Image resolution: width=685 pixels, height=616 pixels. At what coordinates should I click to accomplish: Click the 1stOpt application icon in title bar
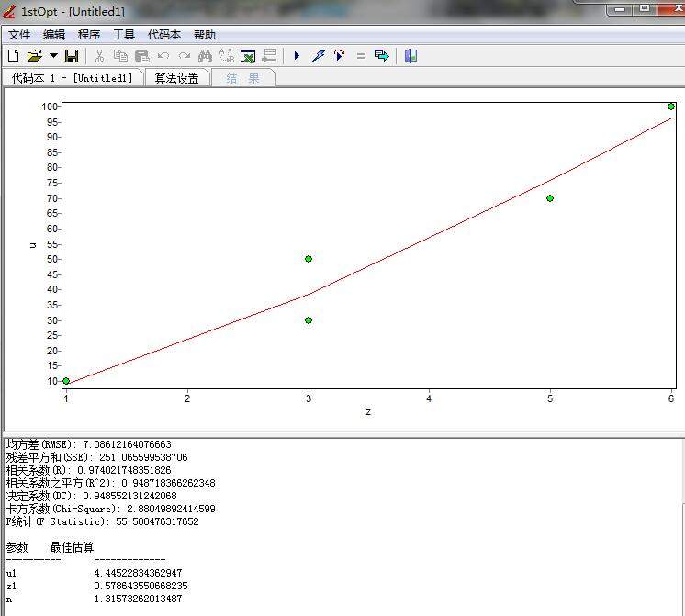click(x=9, y=11)
